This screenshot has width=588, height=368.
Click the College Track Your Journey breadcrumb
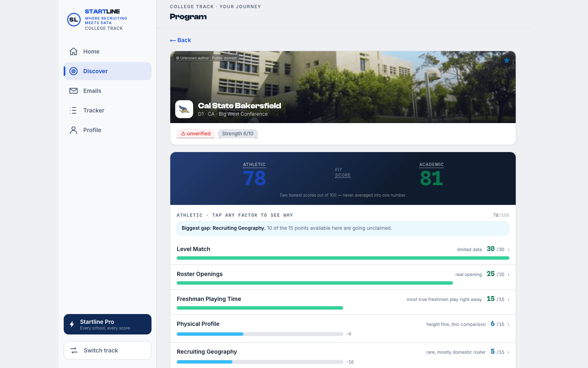point(215,7)
